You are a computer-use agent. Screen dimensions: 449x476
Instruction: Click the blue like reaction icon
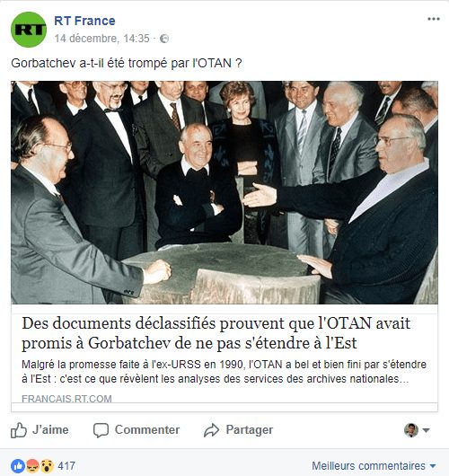(x=18, y=466)
